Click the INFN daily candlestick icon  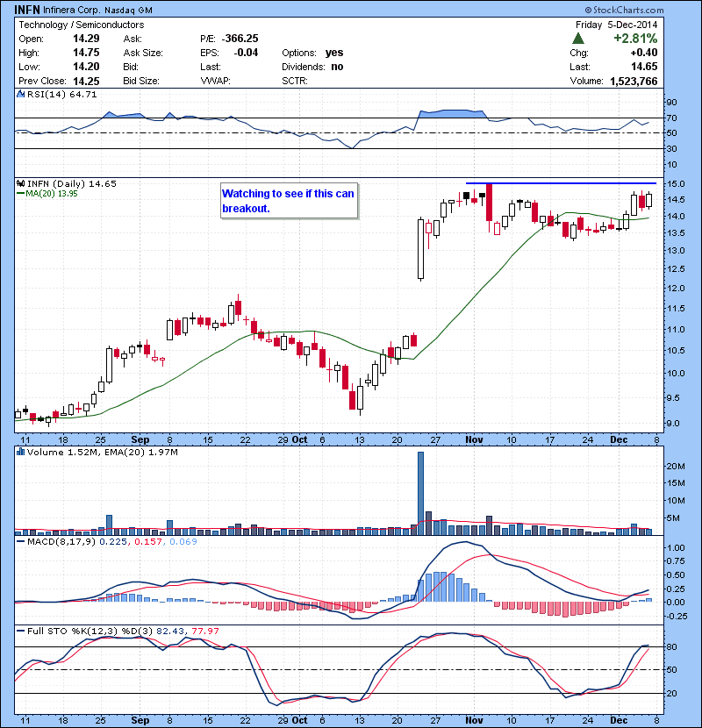point(20,184)
